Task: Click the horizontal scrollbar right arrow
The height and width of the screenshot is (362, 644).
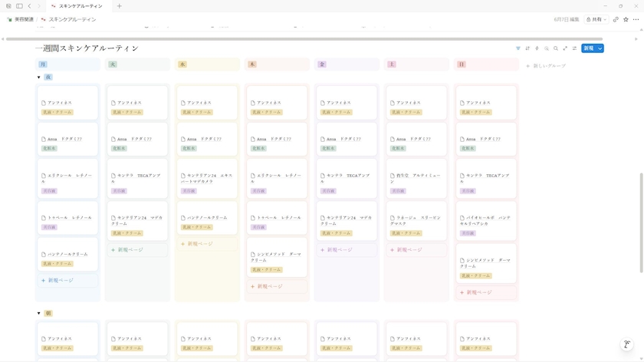Action: 636,39
